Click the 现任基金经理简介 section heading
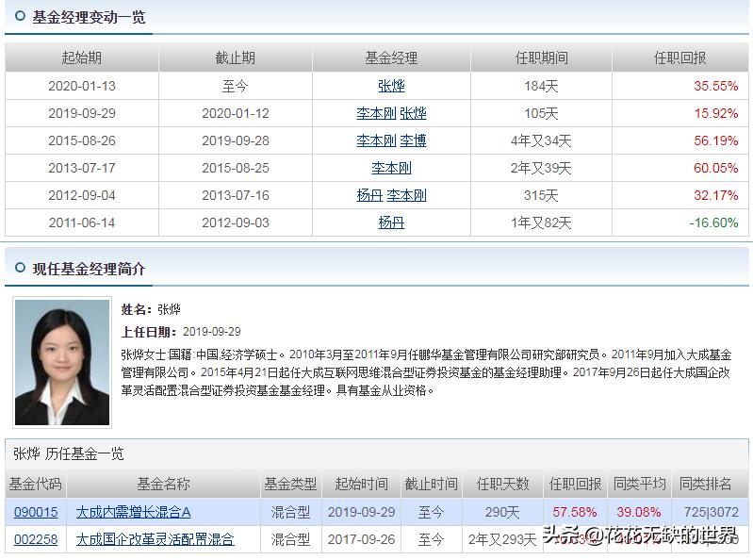Image resolution: width=753 pixels, height=560 pixels. 89,269
